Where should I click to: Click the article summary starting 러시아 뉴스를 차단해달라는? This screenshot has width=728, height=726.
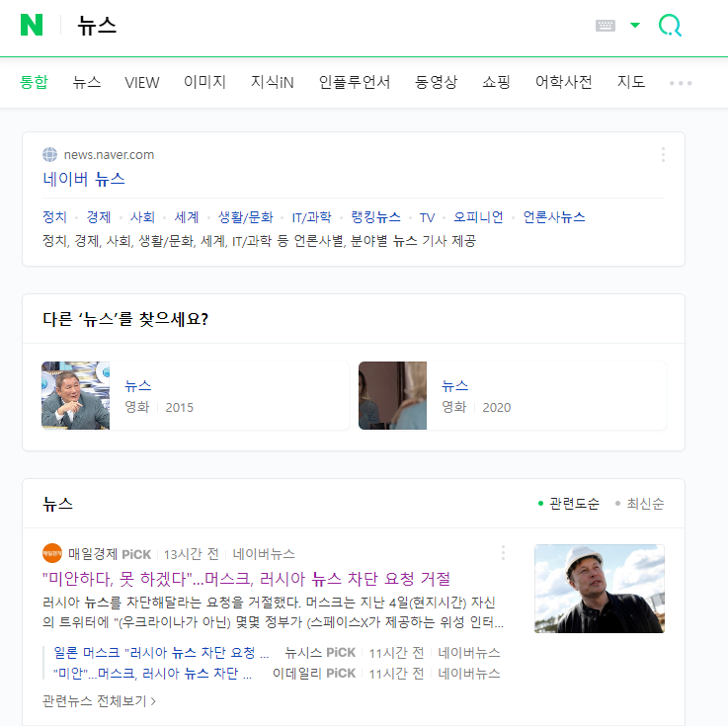[x=273, y=612]
